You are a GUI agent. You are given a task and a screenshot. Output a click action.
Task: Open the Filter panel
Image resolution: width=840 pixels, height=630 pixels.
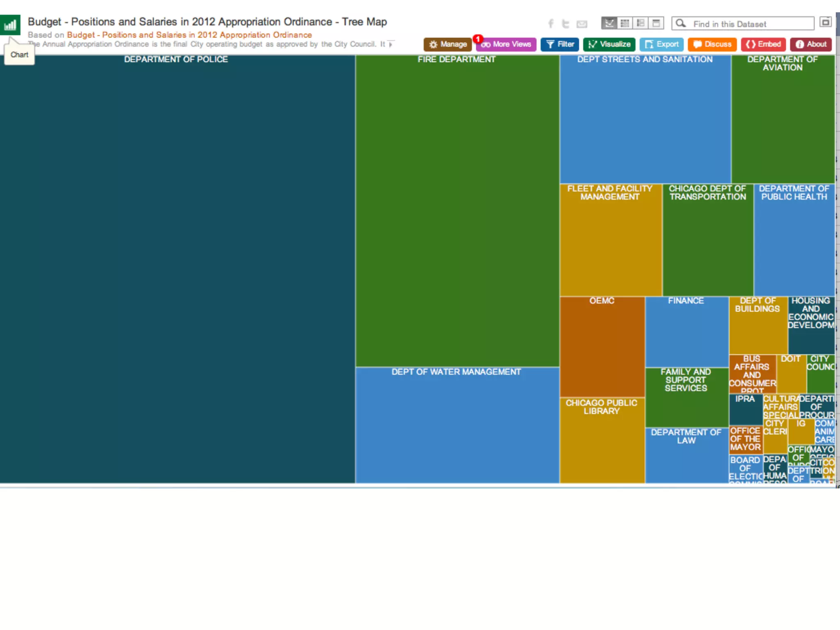pos(560,44)
